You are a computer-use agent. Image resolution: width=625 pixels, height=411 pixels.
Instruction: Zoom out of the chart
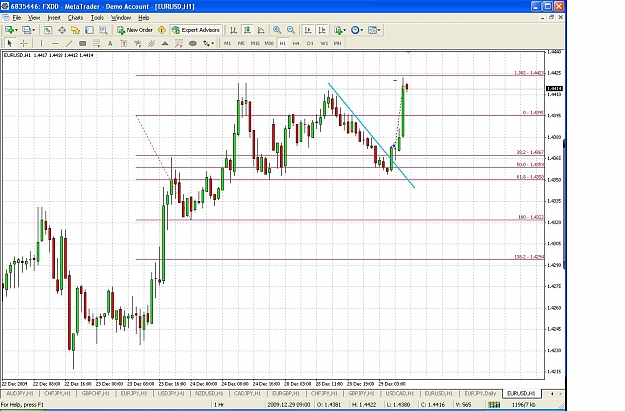291,30
